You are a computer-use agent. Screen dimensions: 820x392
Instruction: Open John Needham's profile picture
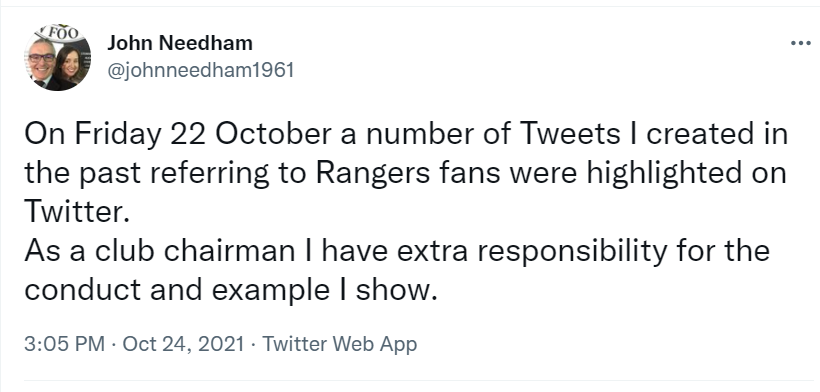tap(58, 57)
